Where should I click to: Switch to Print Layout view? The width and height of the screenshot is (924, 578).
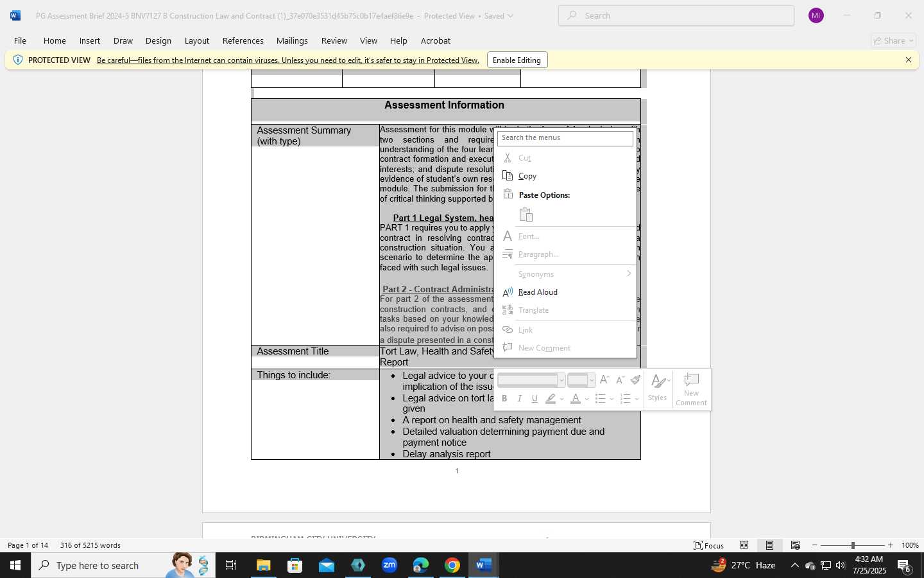769,545
